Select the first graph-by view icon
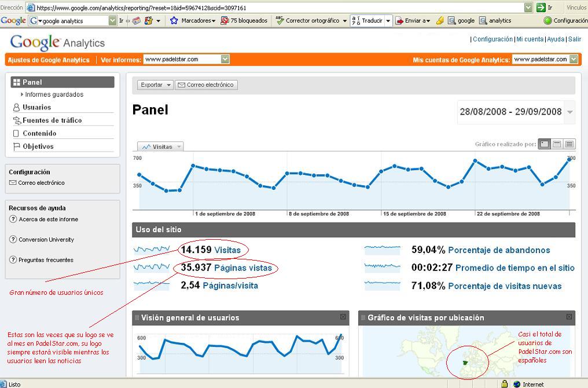The width and height of the screenshot is (588, 388). pyautogui.click(x=545, y=144)
